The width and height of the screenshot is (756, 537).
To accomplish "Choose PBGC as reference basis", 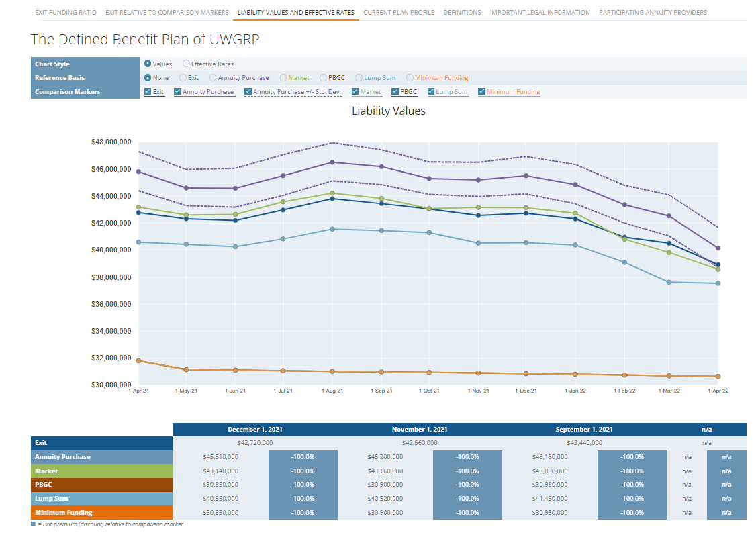I will (x=323, y=78).
